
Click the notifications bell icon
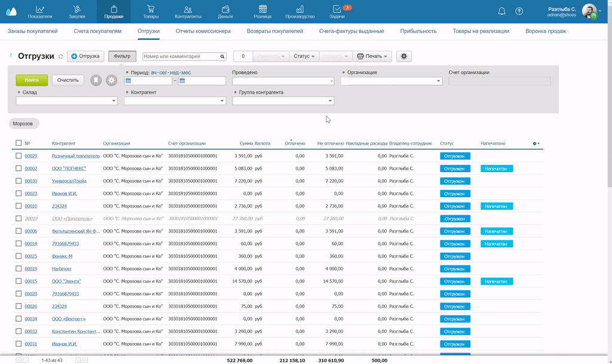point(501,11)
